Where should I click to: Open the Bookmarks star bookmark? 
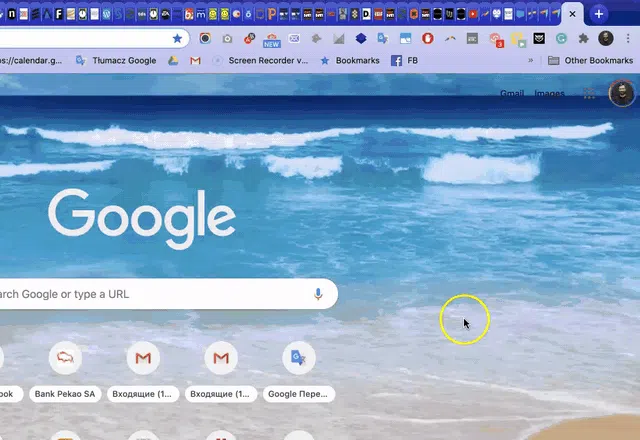(350, 60)
